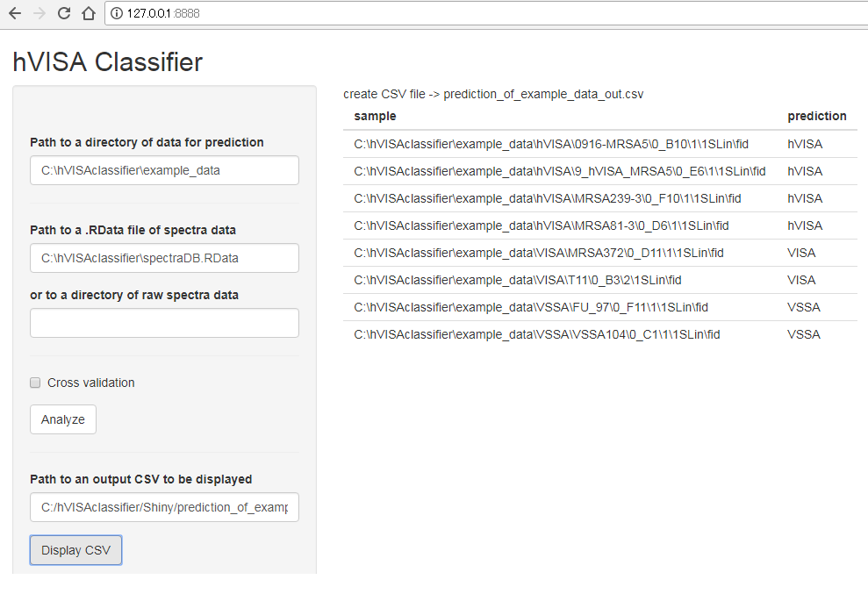
Task: Open the prediction_of_example_data_out.csv link
Action: 544,94
